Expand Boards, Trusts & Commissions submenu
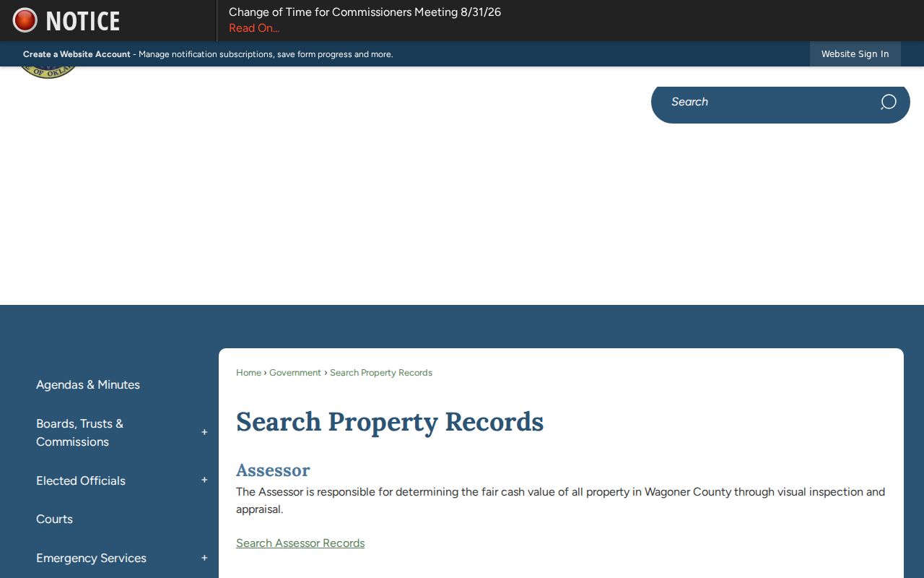Viewport: 924px width, 578px height. tap(204, 432)
